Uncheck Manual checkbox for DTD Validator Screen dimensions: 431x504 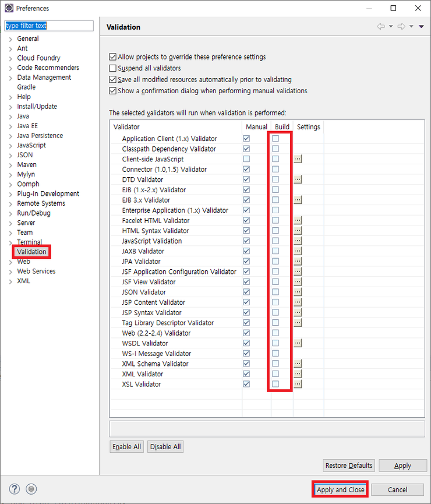[x=246, y=179]
